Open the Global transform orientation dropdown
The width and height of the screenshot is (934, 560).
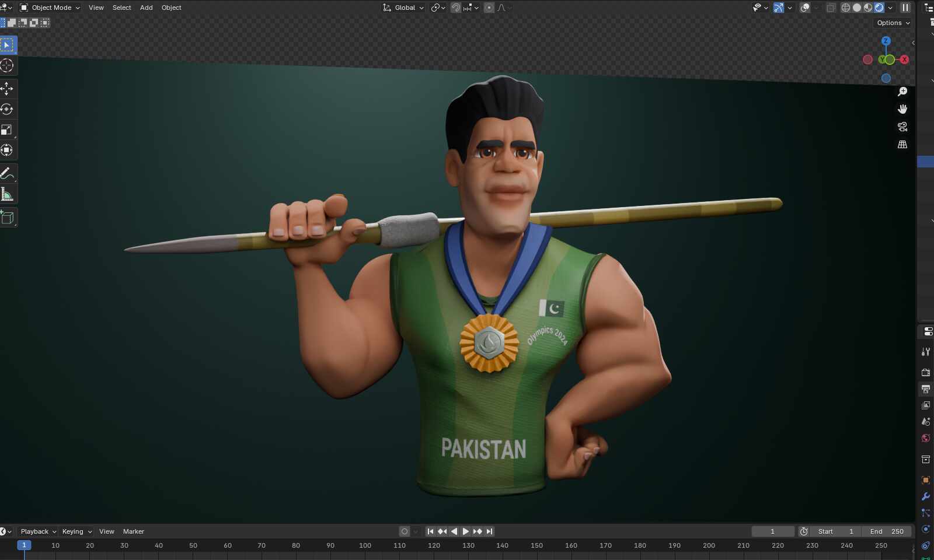pyautogui.click(x=403, y=8)
